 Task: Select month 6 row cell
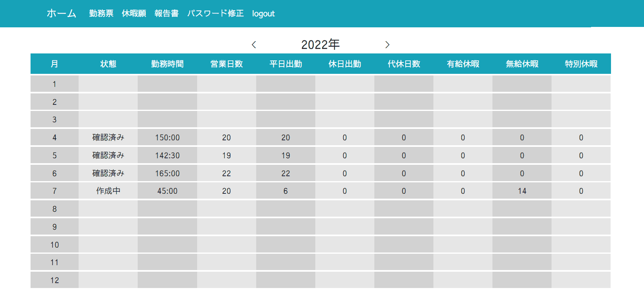pyautogui.click(x=55, y=173)
